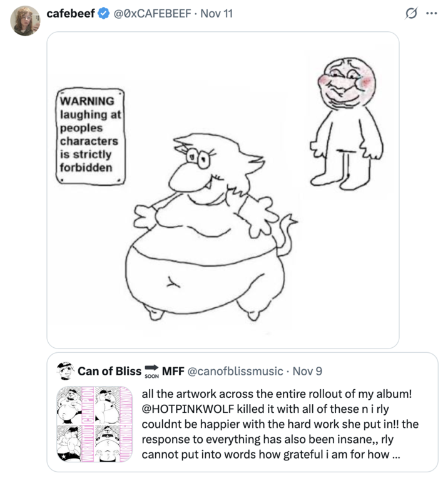Click the Nov 9 quoted post timestamp
The image size is (448, 478).
[x=307, y=371]
